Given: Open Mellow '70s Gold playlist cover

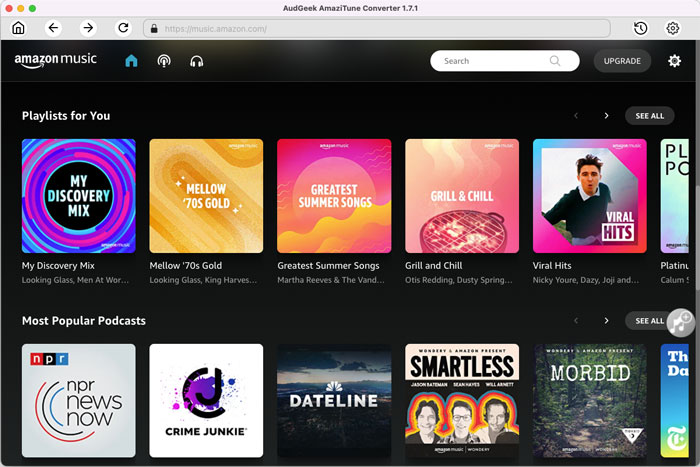Looking at the screenshot, I should tap(206, 196).
